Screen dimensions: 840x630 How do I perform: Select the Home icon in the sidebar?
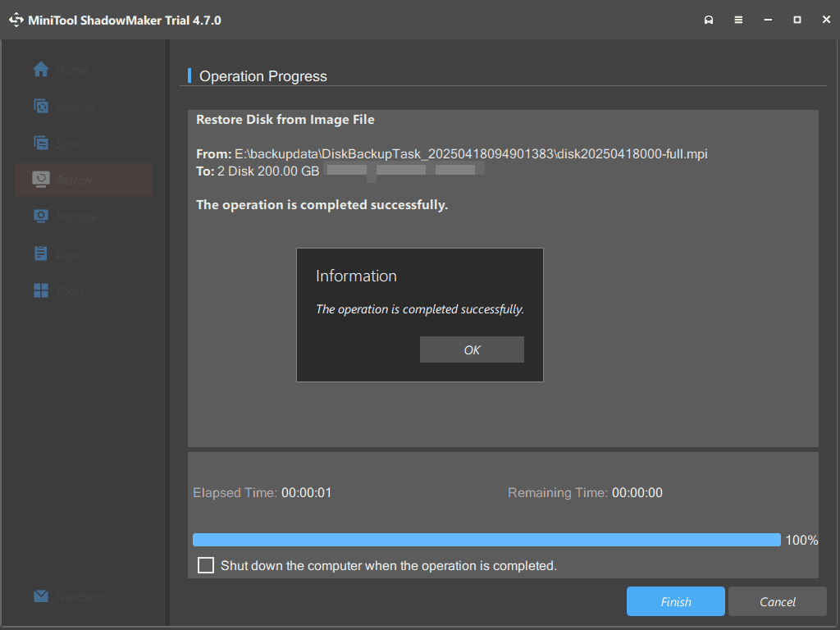pos(40,70)
